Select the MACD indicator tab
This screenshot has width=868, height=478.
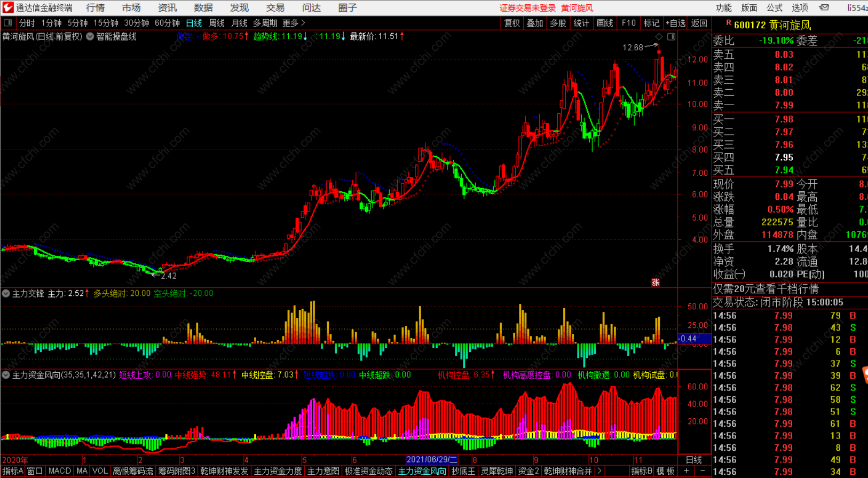(59, 471)
